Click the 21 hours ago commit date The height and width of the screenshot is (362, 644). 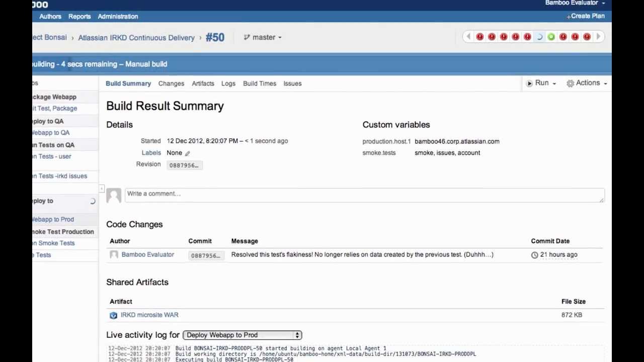[558, 255]
